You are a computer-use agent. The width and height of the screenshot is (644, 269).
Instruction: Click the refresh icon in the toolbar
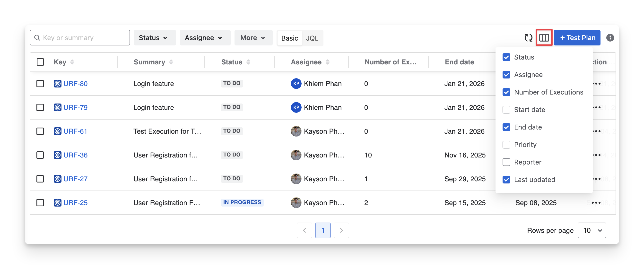pos(528,38)
